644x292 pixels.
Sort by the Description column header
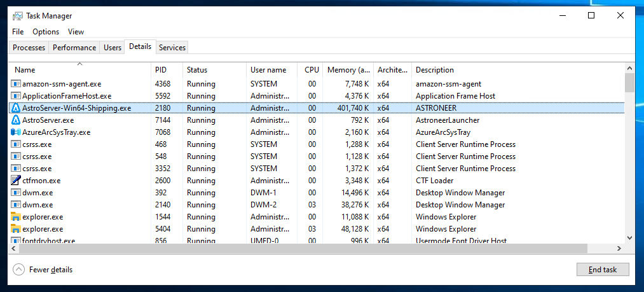pyautogui.click(x=518, y=70)
